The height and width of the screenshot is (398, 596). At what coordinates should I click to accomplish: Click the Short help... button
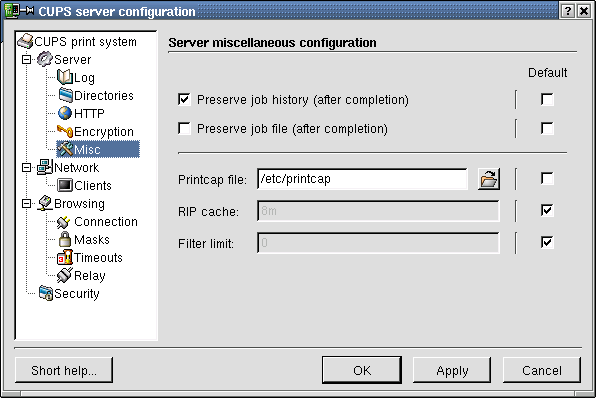pos(64,370)
